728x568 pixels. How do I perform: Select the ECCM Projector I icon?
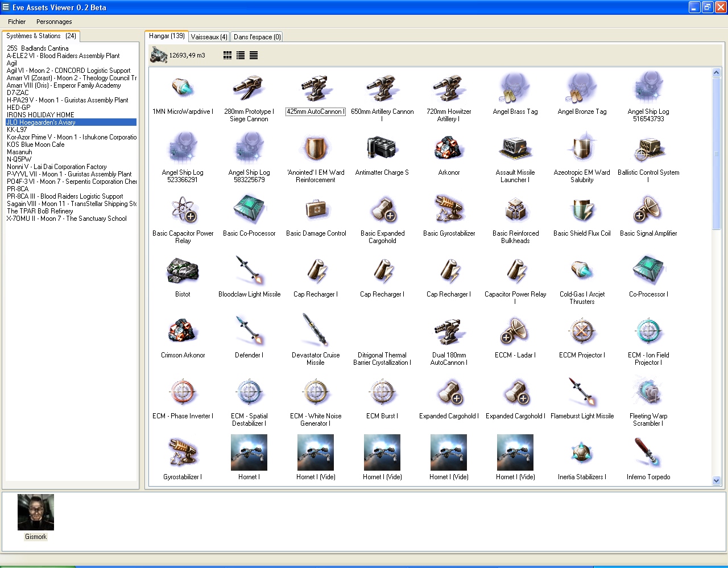pyautogui.click(x=582, y=332)
